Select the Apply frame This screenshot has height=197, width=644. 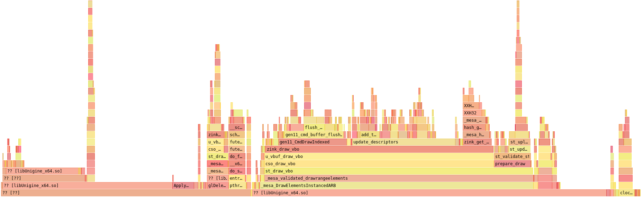pos(183,186)
